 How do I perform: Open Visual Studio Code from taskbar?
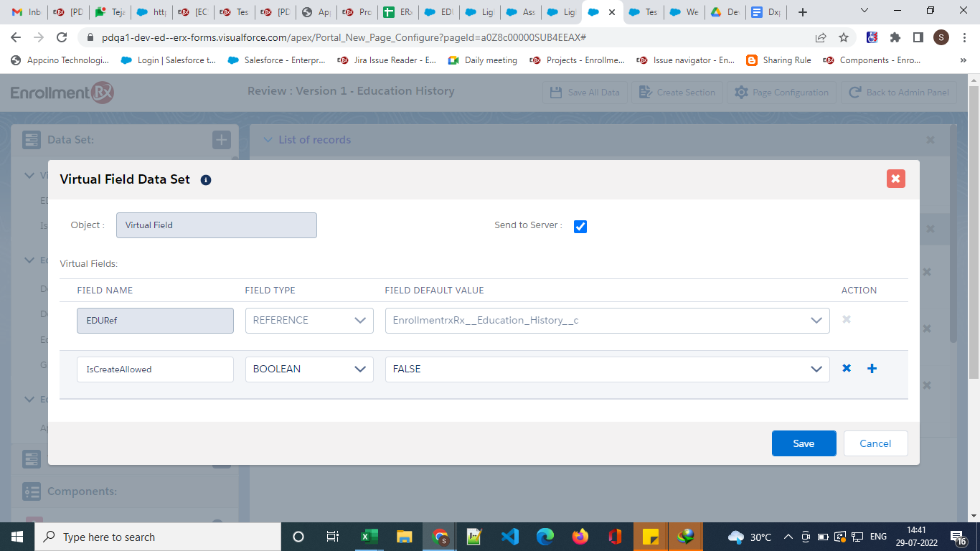point(509,537)
